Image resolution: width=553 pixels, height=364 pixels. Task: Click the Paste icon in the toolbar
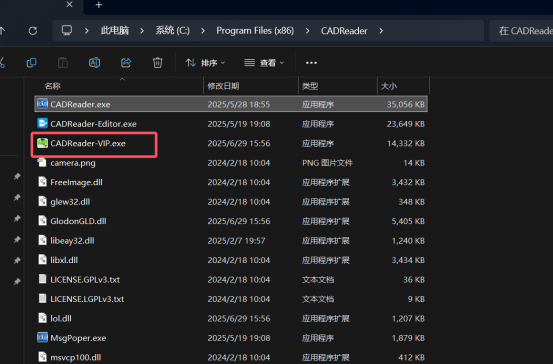[63, 63]
